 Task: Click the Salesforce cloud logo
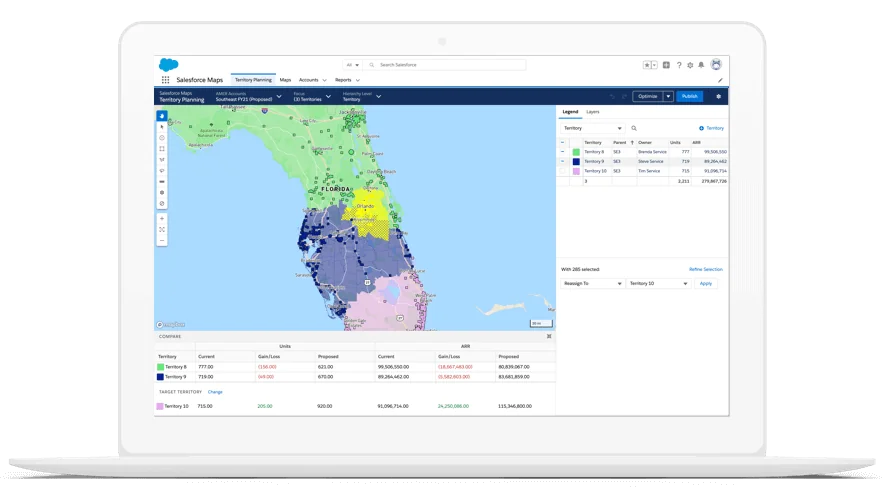tap(168, 65)
